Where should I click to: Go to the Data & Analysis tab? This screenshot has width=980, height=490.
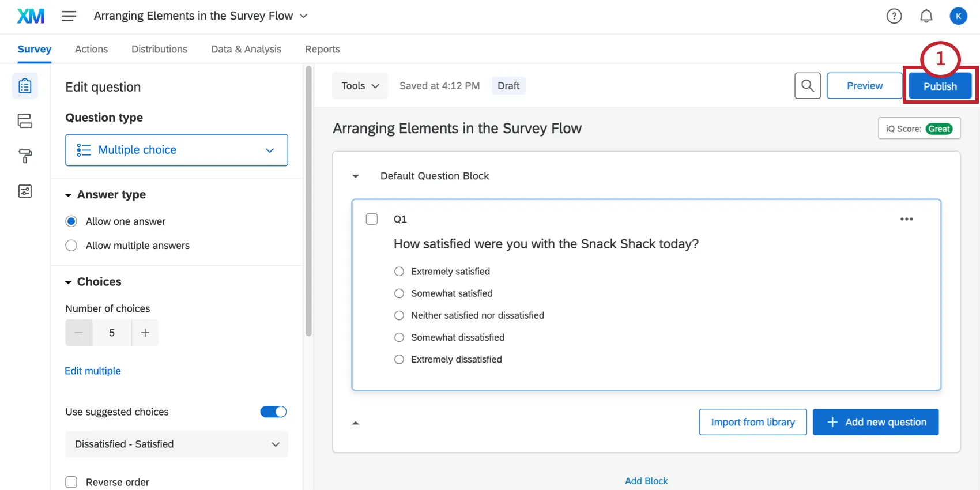(x=246, y=49)
